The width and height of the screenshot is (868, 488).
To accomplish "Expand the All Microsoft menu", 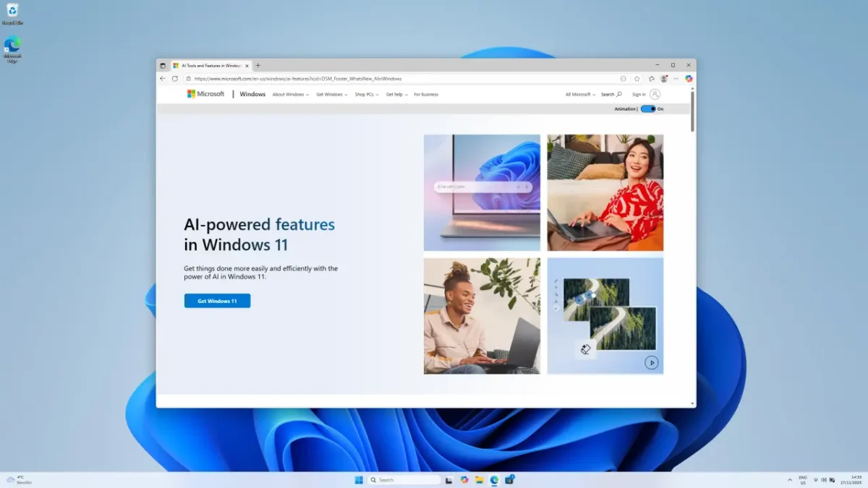I will [x=580, y=95].
